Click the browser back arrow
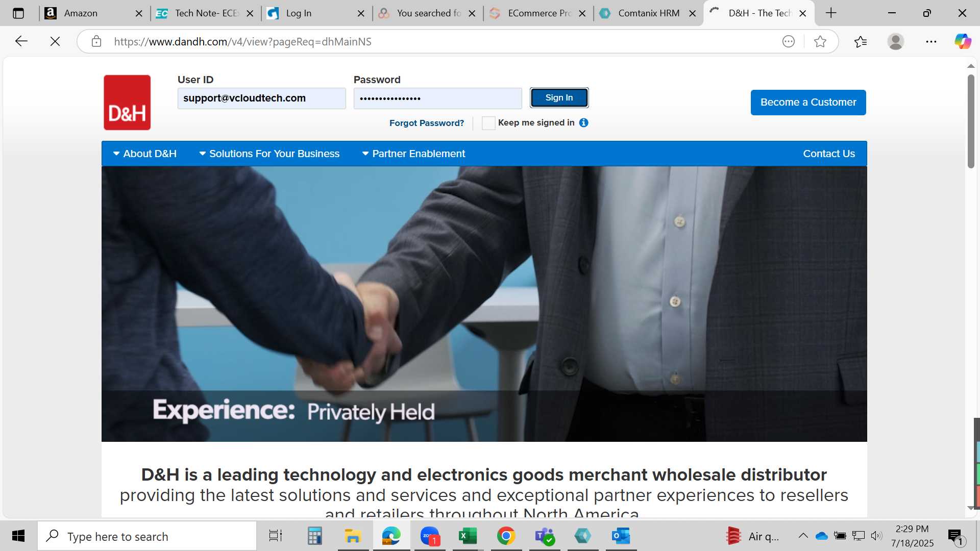980x551 pixels. pyautogui.click(x=21, y=41)
